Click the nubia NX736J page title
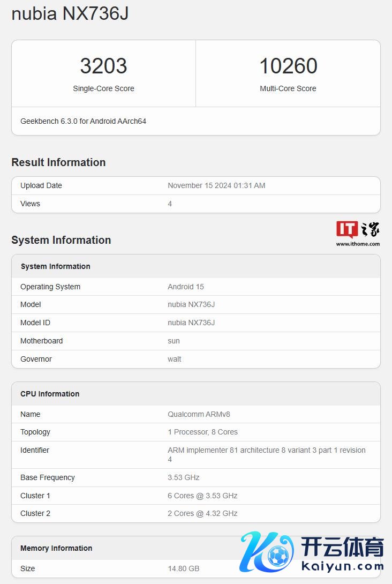This screenshot has width=392, height=584. click(70, 14)
